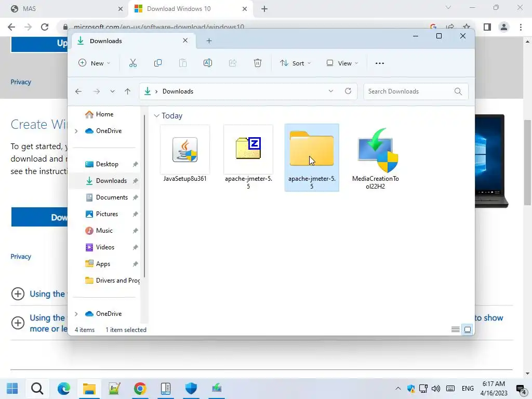The width and height of the screenshot is (532, 399).
Task: Go to Home in navigation pane
Action: point(104,114)
